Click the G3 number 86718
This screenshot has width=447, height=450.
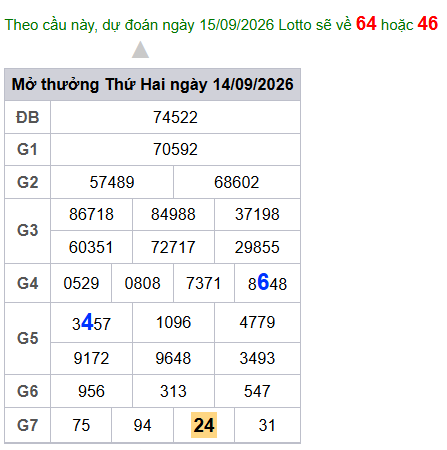coord(91,214)
